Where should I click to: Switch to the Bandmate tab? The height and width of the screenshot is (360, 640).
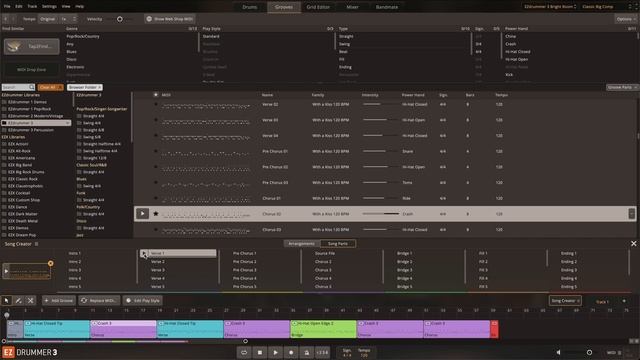[x=387, y=7]
